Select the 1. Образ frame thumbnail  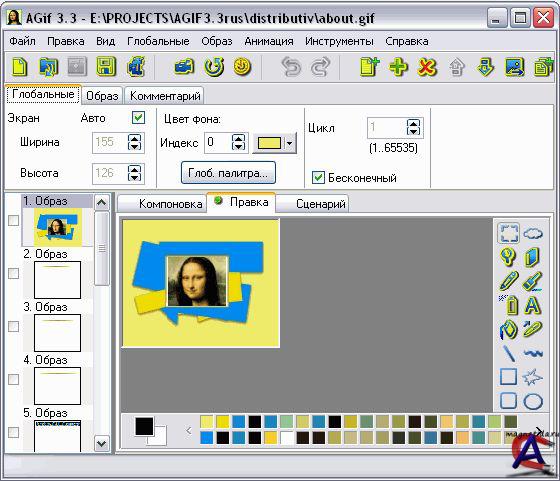pyautogui.click(x=58, y=227)
